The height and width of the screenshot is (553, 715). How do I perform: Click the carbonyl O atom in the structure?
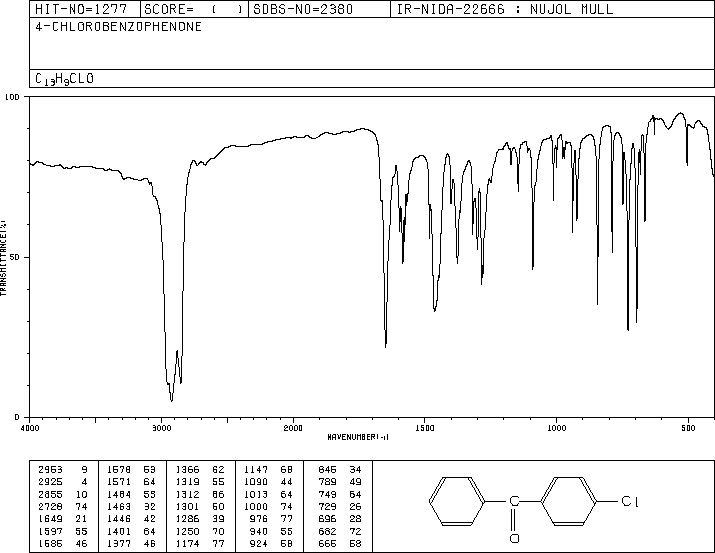[514, 538]
